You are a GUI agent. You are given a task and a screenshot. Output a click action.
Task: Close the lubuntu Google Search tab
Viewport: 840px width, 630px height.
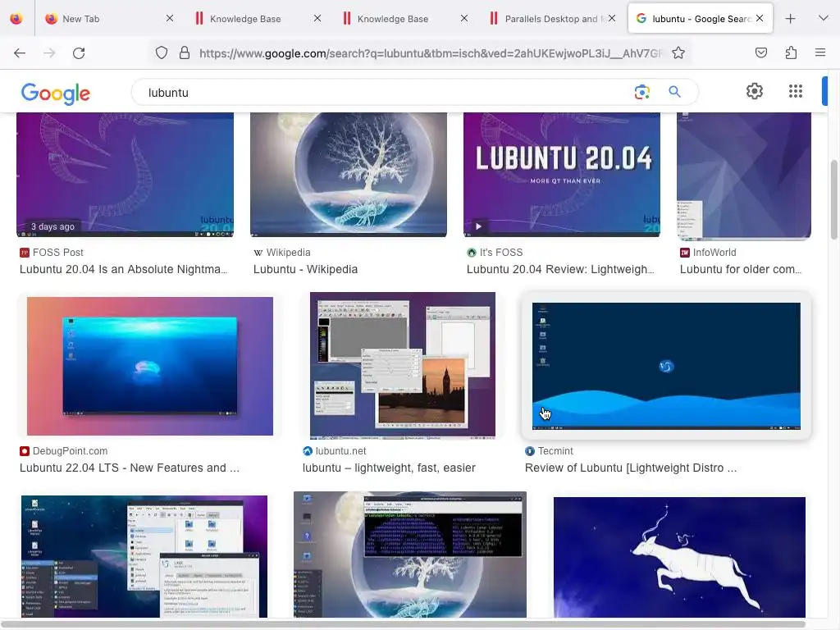coord(760,18)
